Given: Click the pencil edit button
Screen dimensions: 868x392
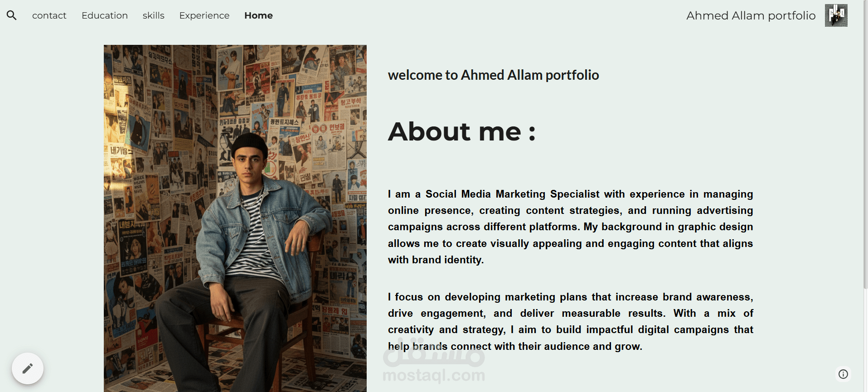Looking at the screenshot, I should pyautogui.click(x=28, y=368).
